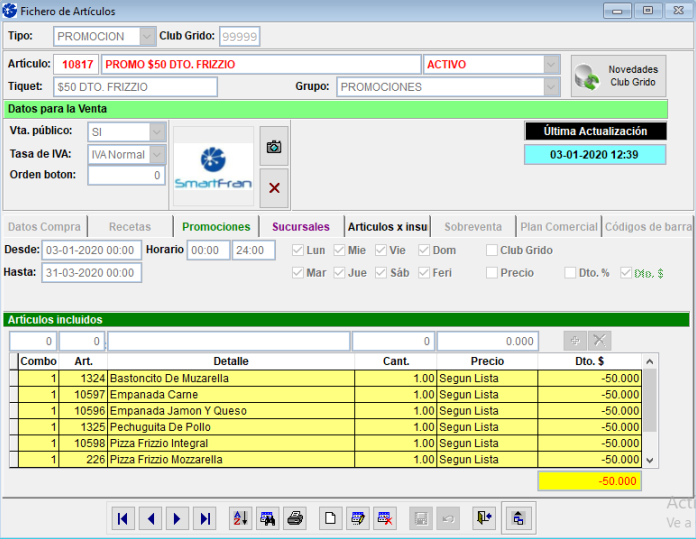Click the Orden boton field
This screenshot has width=696, height=539.
click(127, 175)
